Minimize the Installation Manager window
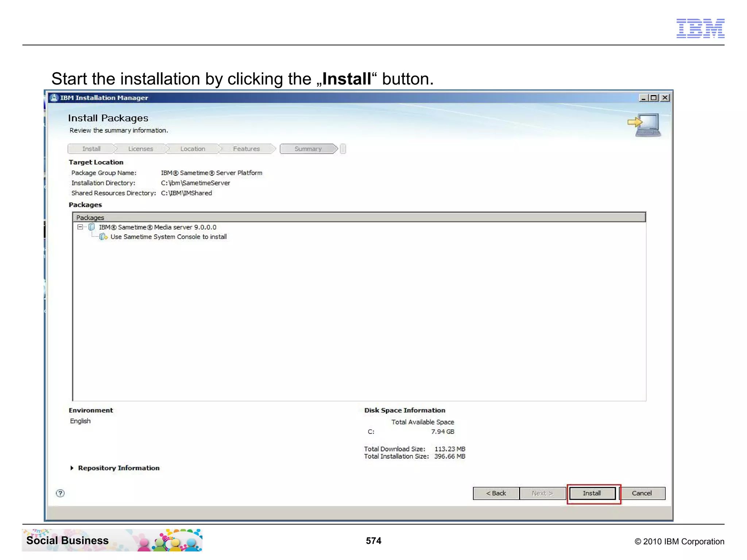The image size is (747, 560). [x=643, y=98]
